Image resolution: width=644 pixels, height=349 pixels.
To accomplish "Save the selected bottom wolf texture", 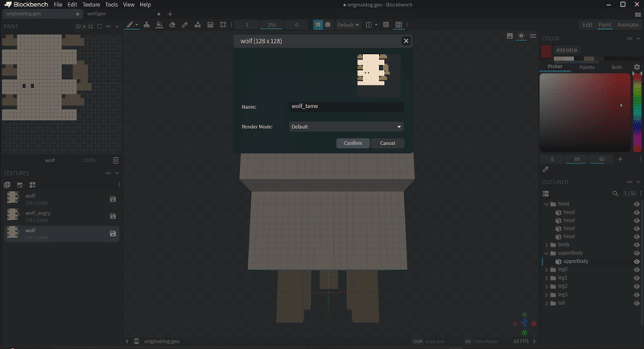I will click(x=113, y=234).
